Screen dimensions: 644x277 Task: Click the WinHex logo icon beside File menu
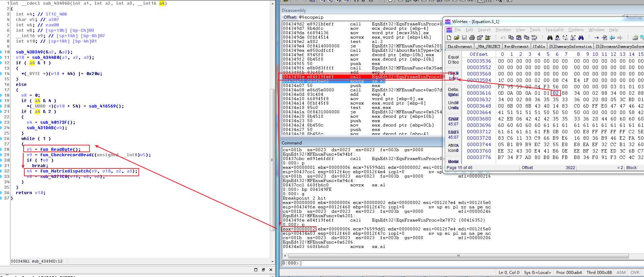449,30
